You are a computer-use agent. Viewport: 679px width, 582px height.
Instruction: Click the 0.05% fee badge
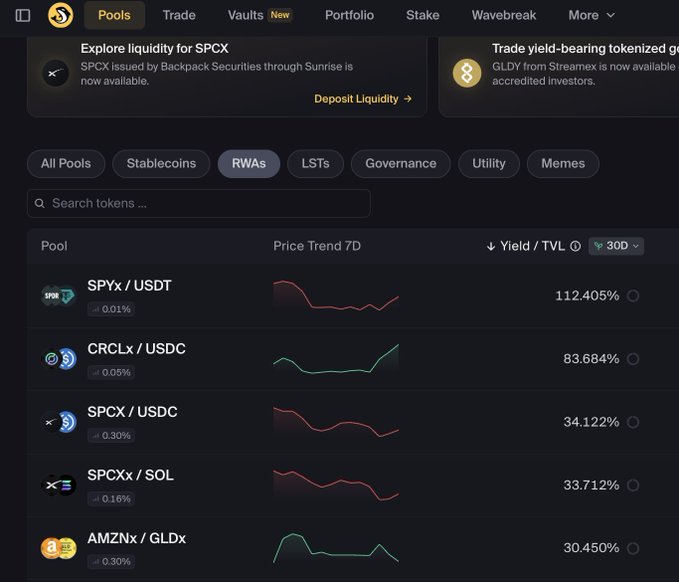pyautogui.click(x=111, y=372)
